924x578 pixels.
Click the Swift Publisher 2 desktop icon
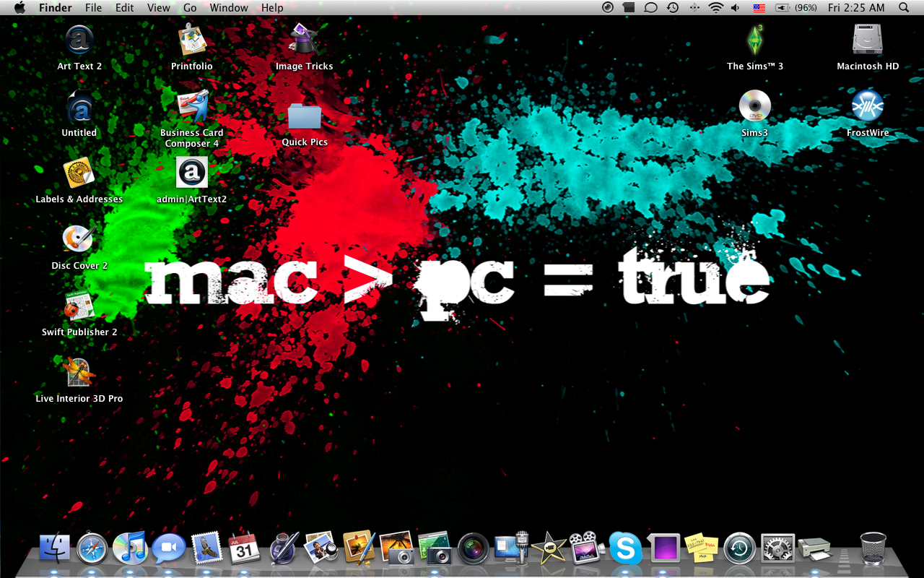pyautogui.click(x=79, y=306)
